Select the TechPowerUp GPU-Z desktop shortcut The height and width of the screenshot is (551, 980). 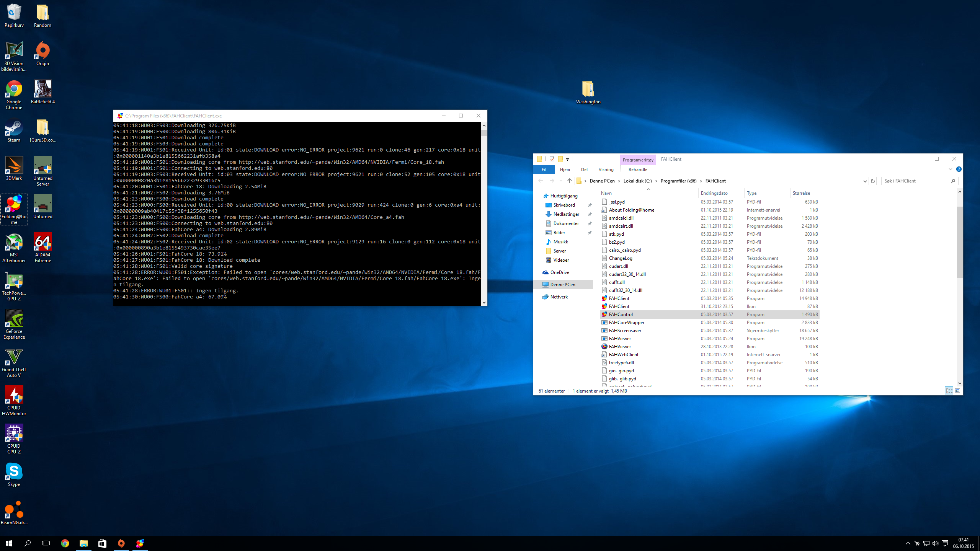(14, 286)
